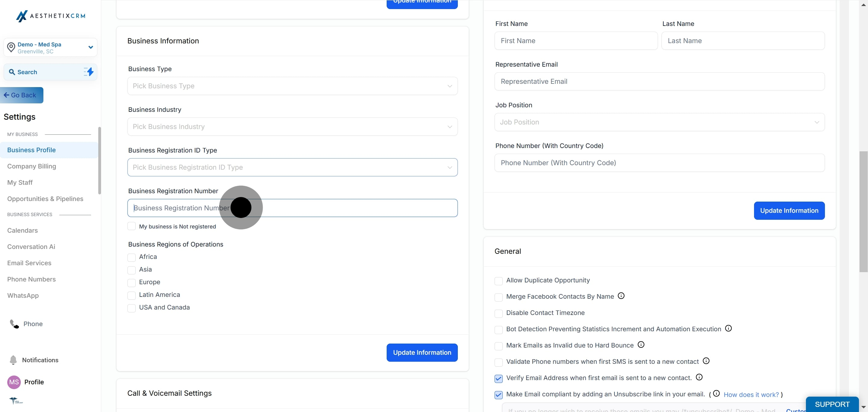Check My business is Not registered
Viewport: 868px width, 412px height.
pos(131,226)
